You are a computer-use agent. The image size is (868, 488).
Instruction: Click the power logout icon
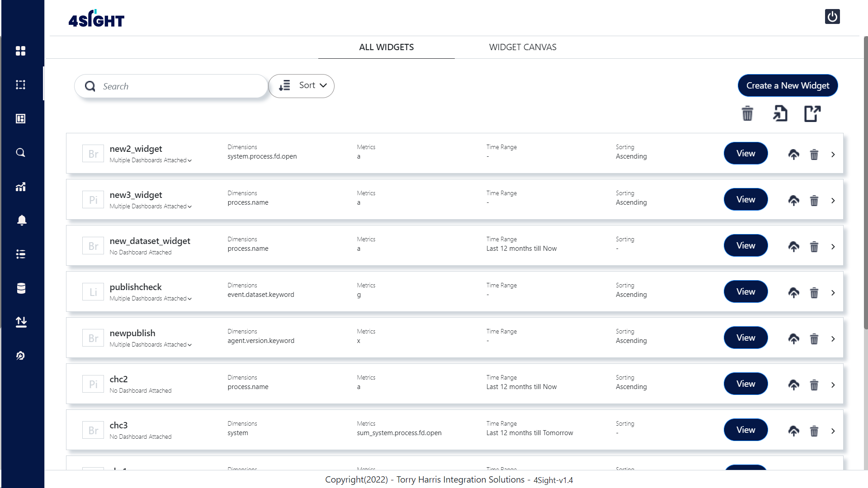click(x=832, y=17)
